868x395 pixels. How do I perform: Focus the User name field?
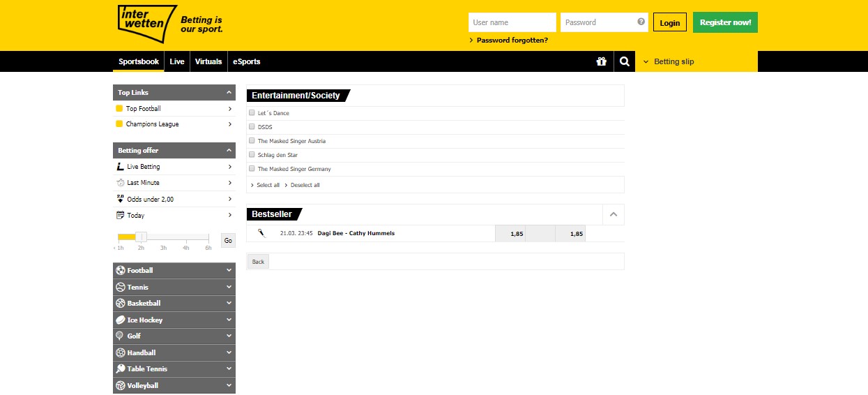pos(512,22)
